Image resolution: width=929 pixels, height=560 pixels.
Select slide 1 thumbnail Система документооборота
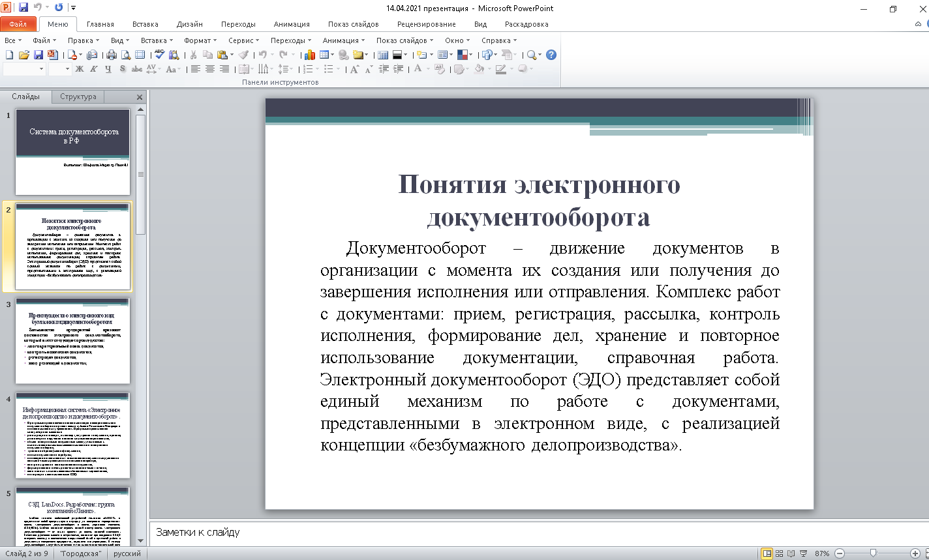tap(72, 152)
